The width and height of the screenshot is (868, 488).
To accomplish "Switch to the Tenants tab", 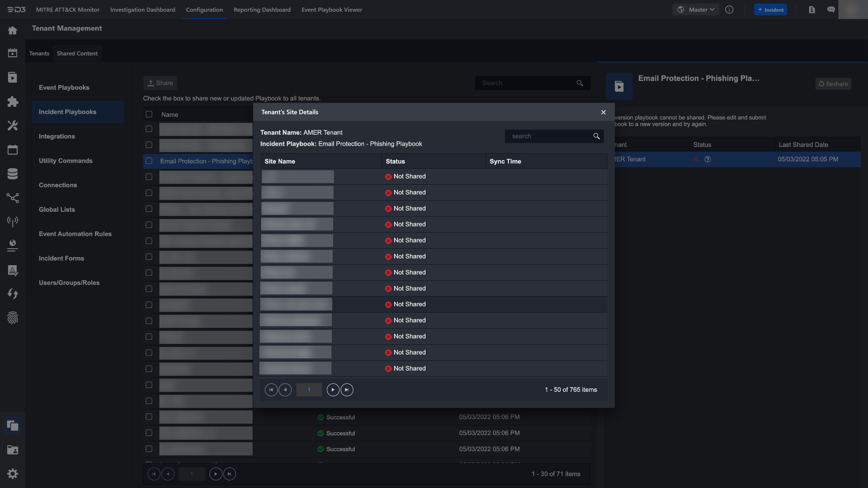I will [39, 53].
